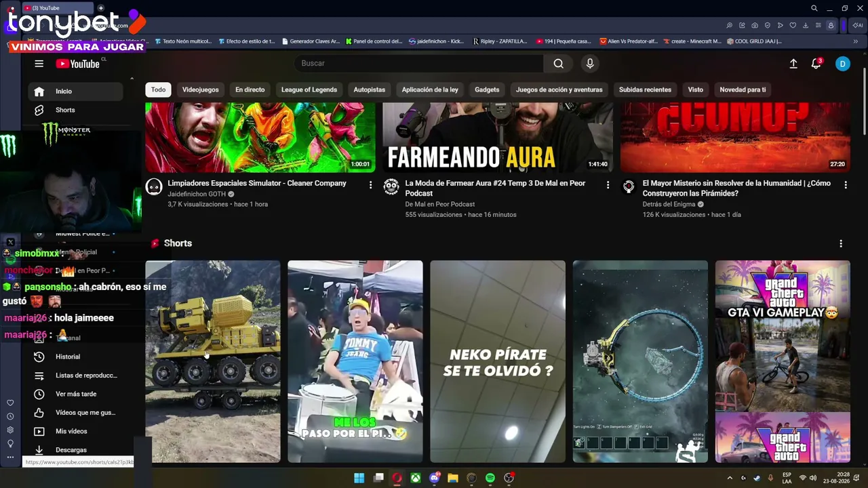868x488 pixels.
Task: Select Juegos de acción y aventuras chip
Action: point(559,89)
